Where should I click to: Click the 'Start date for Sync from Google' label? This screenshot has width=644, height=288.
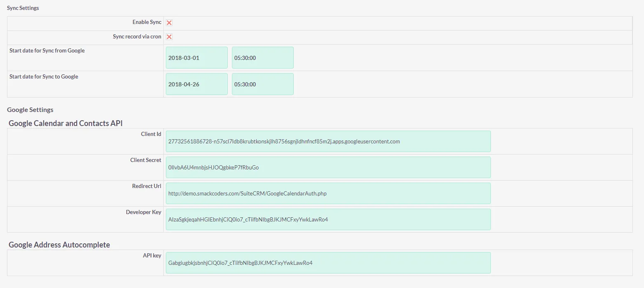coord(47,50)
